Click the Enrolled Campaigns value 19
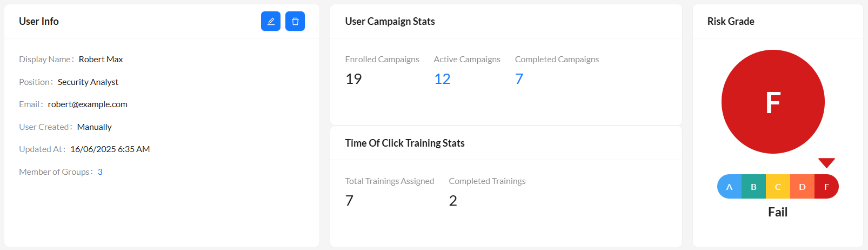The image size is (868, 250). click(x=353, y=79)
